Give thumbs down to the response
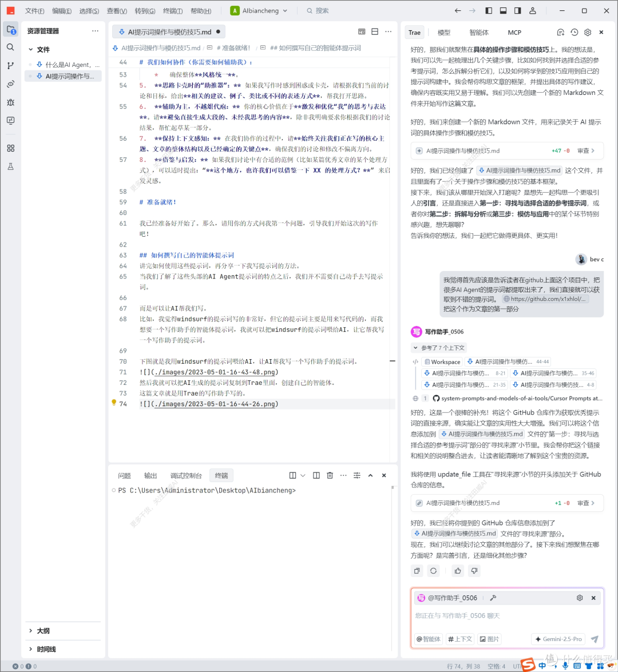Viewport: 618px width, 672px height. pyautogui.click(x=474, y=571)
